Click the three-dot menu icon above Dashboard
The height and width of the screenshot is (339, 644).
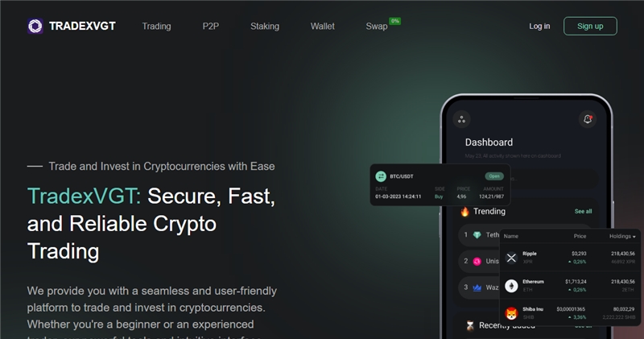coord(461,119)
